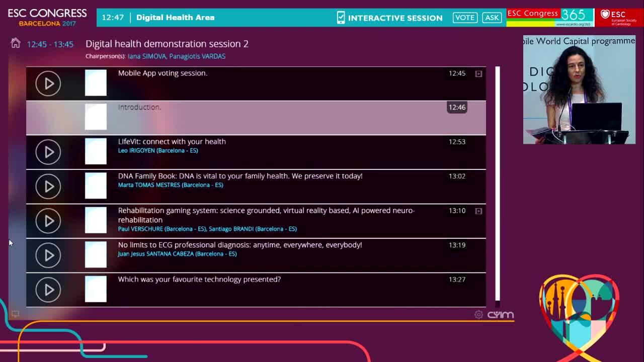This screenshot has width=644, height=362.
Task: Click the 13:19 time for ECG diagnosis
Action: tap(457, 245)
